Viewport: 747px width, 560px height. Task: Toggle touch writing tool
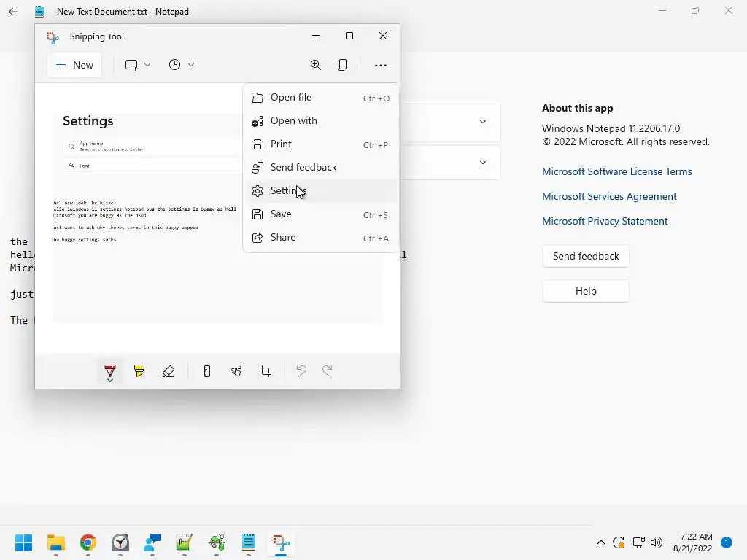point(236,371)
